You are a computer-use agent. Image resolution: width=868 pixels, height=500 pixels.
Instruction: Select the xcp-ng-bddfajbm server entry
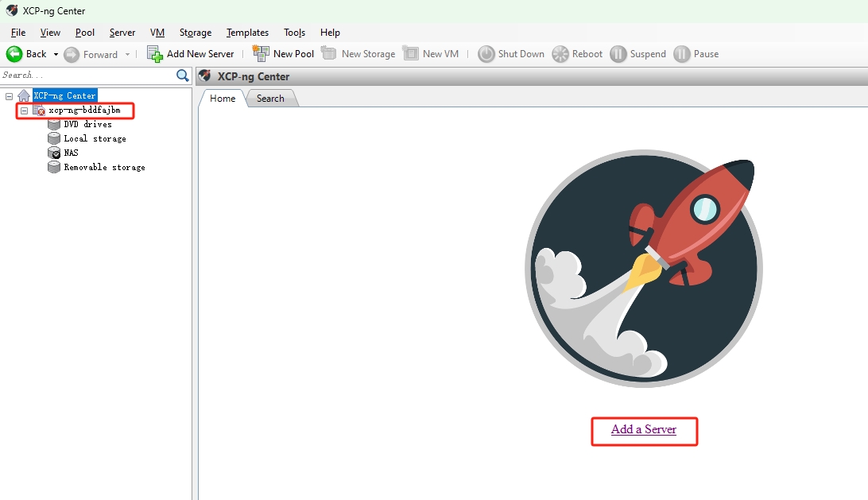point(84,110)
